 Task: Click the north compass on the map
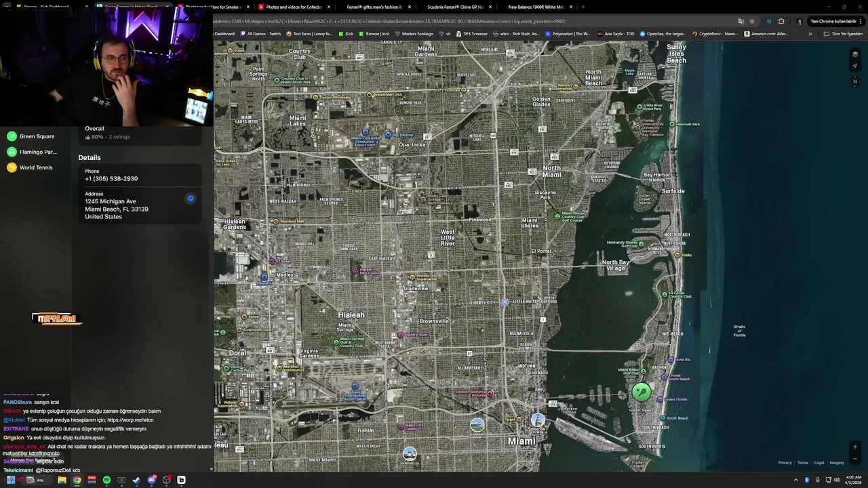854,82
